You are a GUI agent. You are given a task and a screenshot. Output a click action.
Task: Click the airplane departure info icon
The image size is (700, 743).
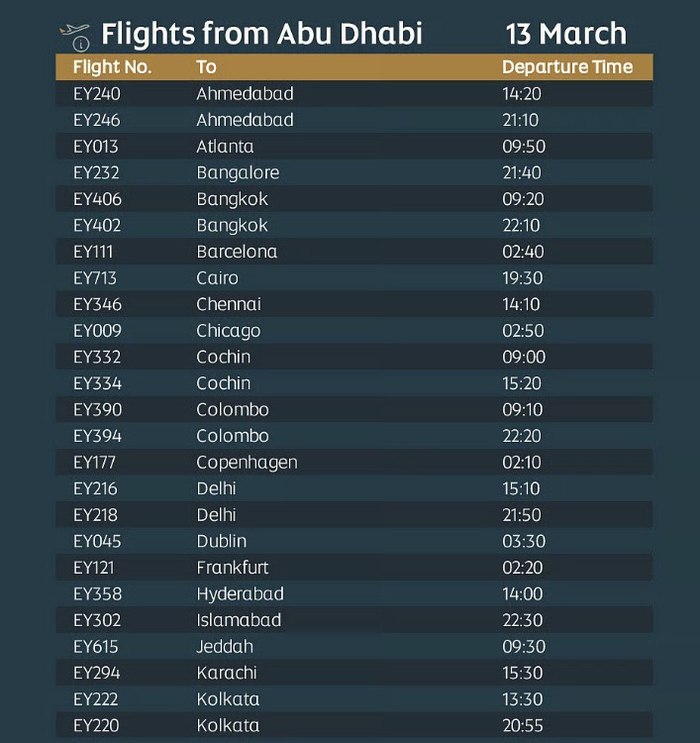(75, 37)
